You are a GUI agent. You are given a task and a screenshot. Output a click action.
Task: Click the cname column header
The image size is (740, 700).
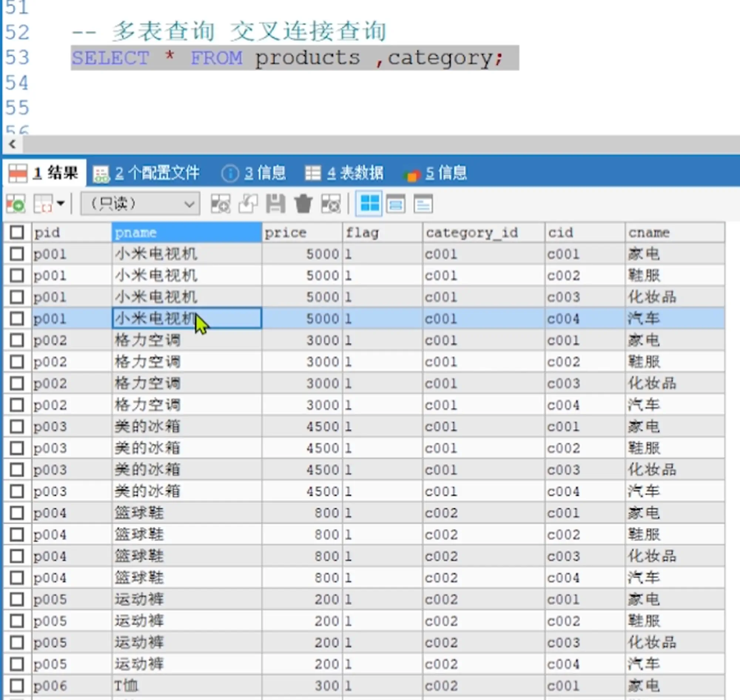tap(675, 232)
